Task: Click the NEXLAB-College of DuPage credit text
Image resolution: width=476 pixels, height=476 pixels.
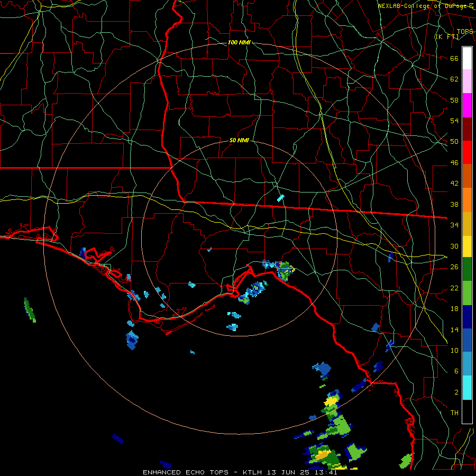Action: coord(425,6)
